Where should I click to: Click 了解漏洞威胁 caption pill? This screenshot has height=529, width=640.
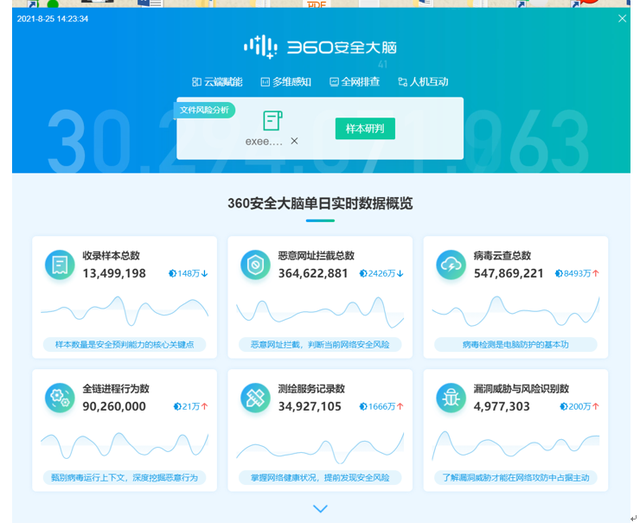point(516,478)
